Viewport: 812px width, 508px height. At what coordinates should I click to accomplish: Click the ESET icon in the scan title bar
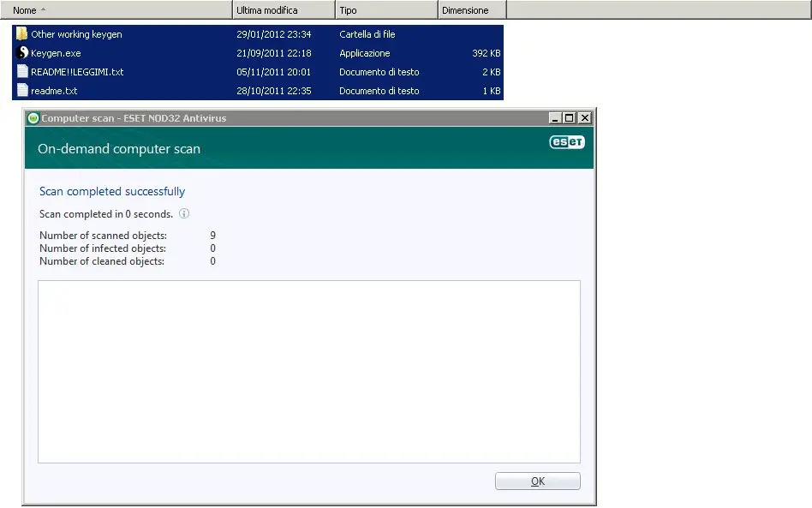coord(33,118)
